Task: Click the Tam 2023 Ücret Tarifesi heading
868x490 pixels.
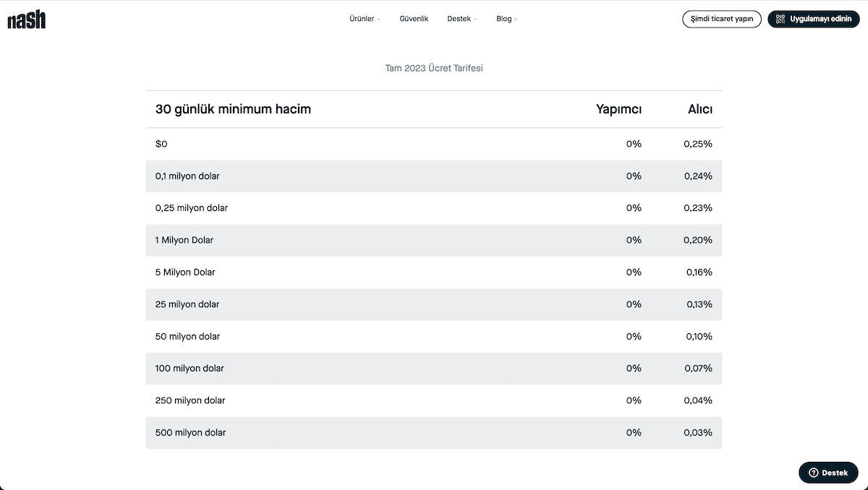Action: 434,68
